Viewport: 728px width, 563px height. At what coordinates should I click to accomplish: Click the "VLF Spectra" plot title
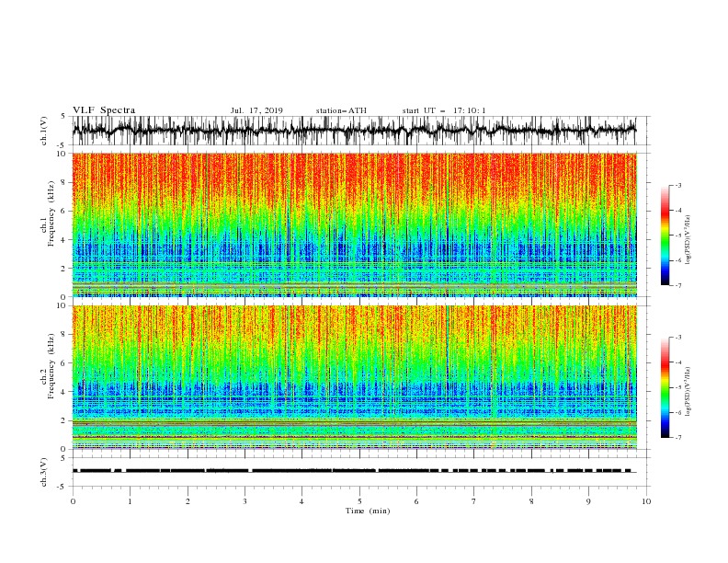[x=104, y=110]
